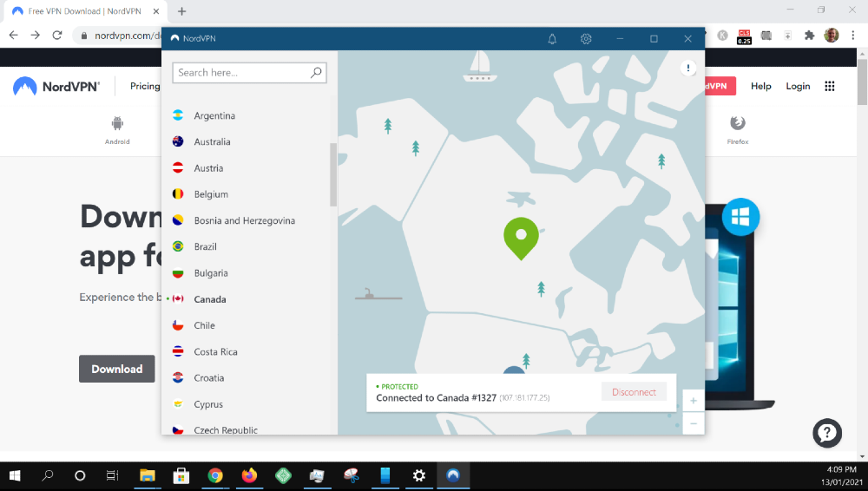Click the NordVPN taskbar icon
Image resolution: width=868 pixels, height=491 pixels.
click(453, 475)
